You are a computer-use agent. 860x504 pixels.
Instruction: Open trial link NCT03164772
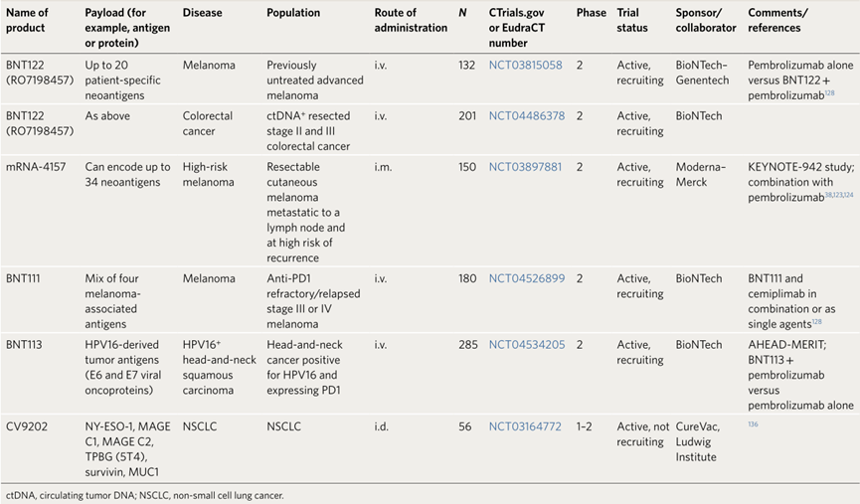525,426
